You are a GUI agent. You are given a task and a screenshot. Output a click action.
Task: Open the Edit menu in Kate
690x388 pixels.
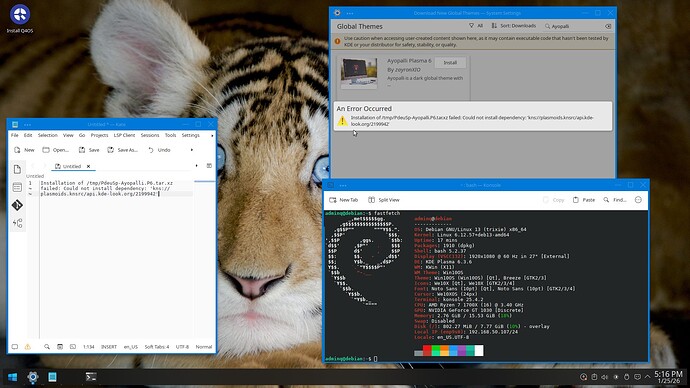point(28,135)
